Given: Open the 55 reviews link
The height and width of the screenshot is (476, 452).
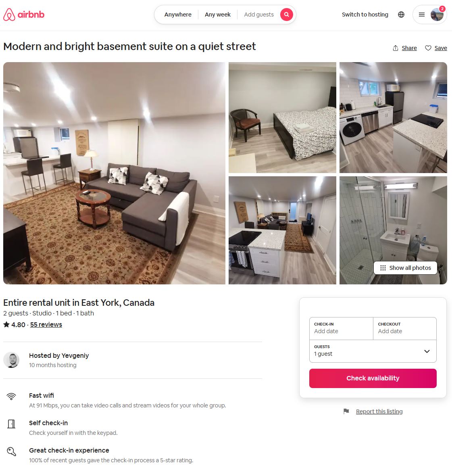Looking at the screenshot, I should pyautogui.click(x=46, y=324).
